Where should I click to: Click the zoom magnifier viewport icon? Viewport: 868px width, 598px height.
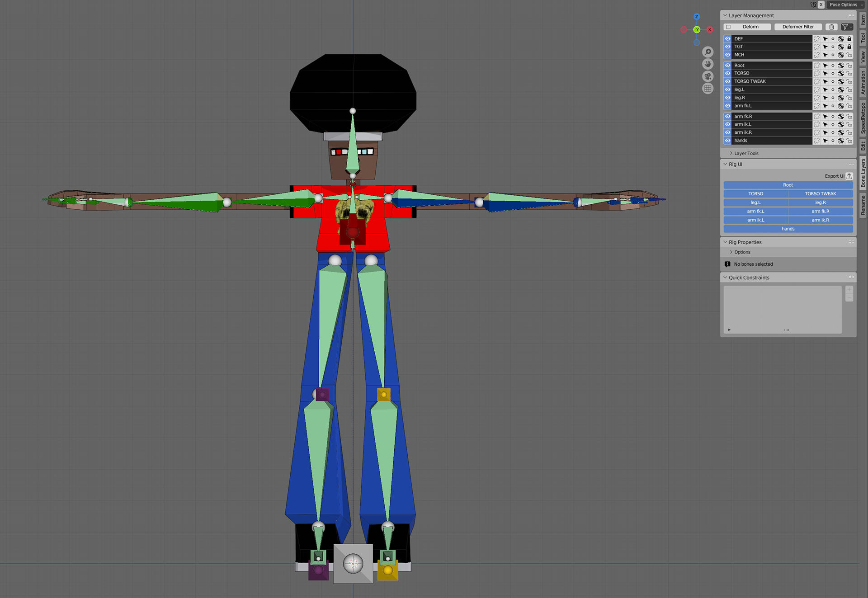coord(708,52)
